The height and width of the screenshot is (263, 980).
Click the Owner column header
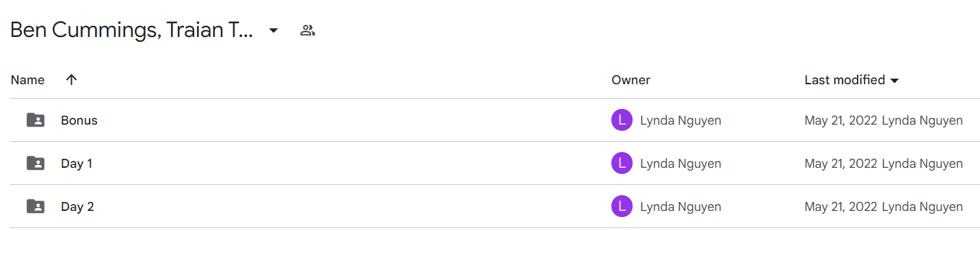pyautogui.click(x=631, y=80)
